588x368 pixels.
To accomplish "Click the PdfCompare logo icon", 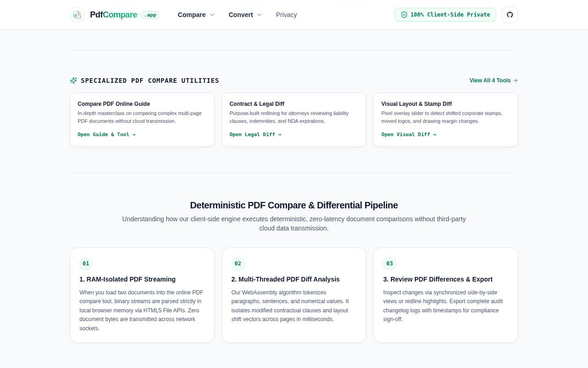I will [x=77, y=15].
